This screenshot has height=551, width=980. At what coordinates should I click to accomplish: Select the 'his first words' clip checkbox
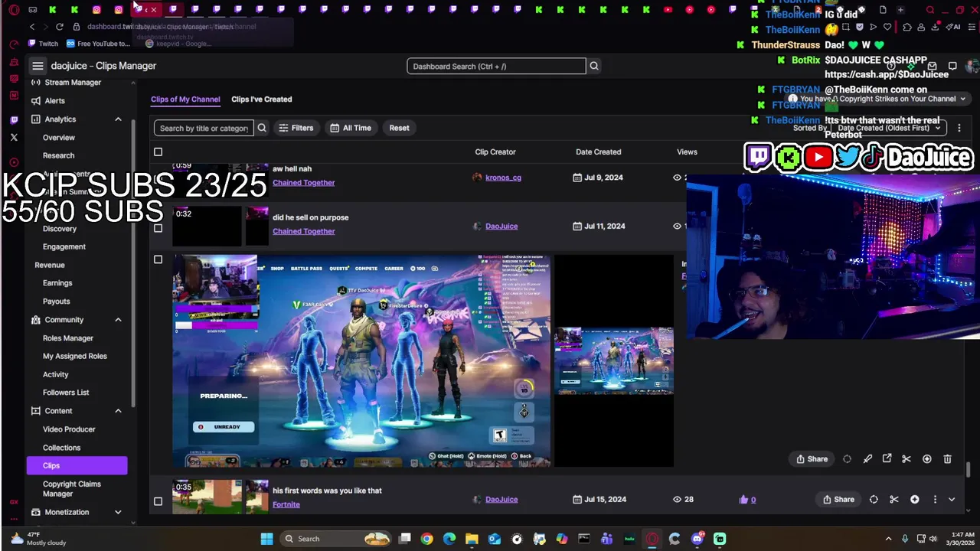(158, 502)
